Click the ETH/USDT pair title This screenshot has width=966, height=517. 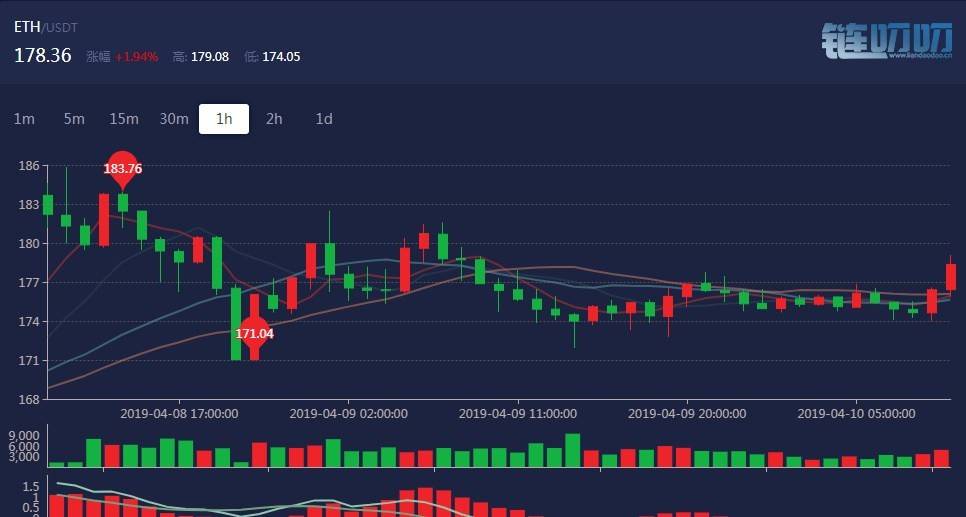pos(46,27)
